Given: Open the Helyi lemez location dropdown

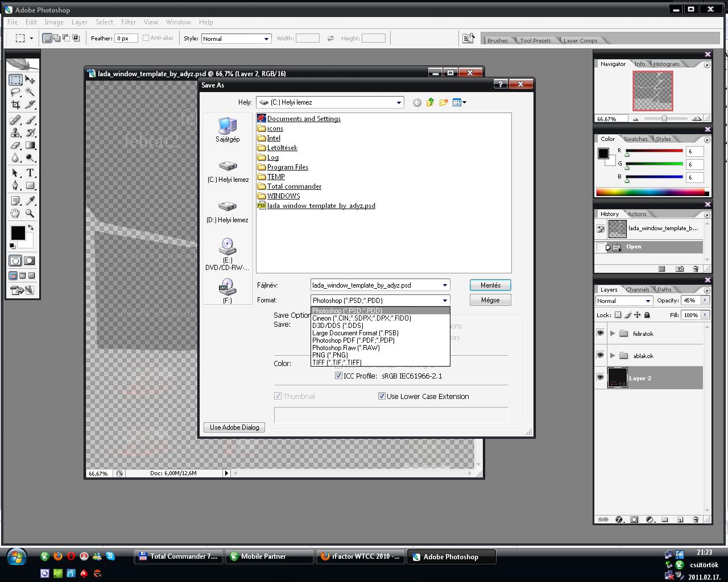Looking at the screenshot, I should (399, 102).
